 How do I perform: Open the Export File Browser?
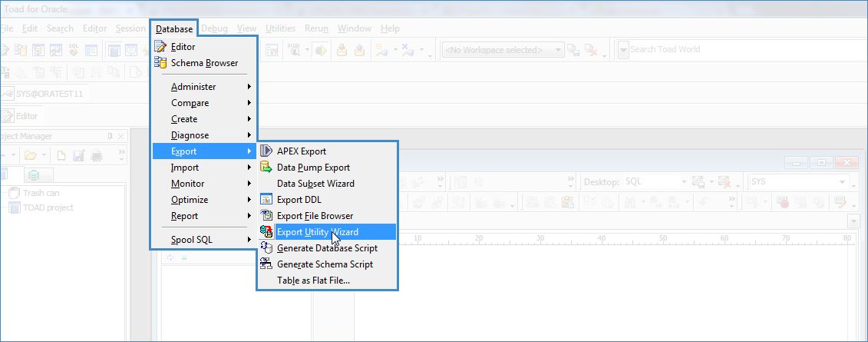pos(327,216)
